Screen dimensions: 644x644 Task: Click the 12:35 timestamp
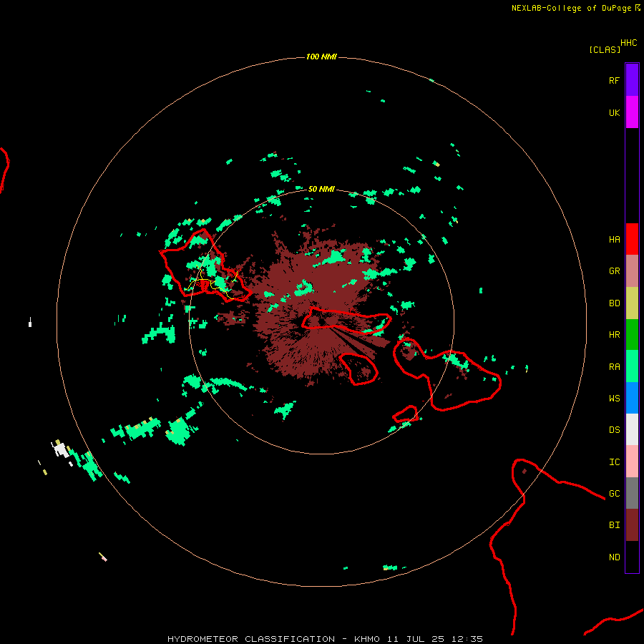[x=467, y=639]
